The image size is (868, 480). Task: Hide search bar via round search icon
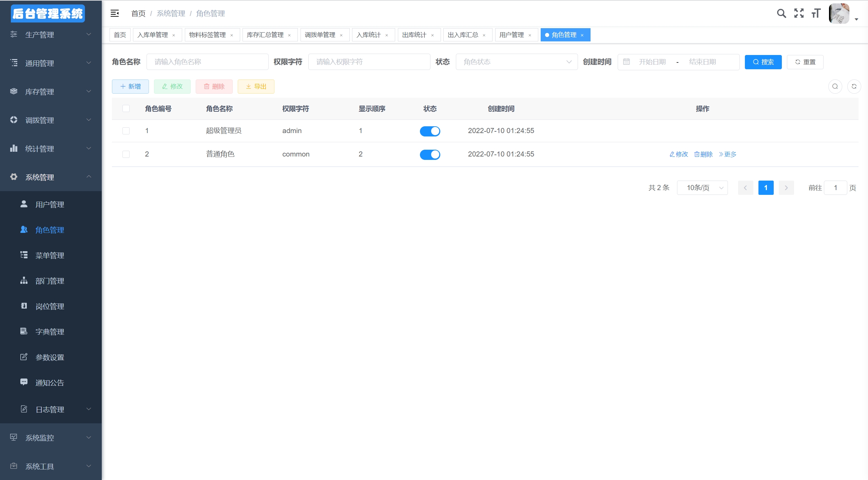pos(835,87)
